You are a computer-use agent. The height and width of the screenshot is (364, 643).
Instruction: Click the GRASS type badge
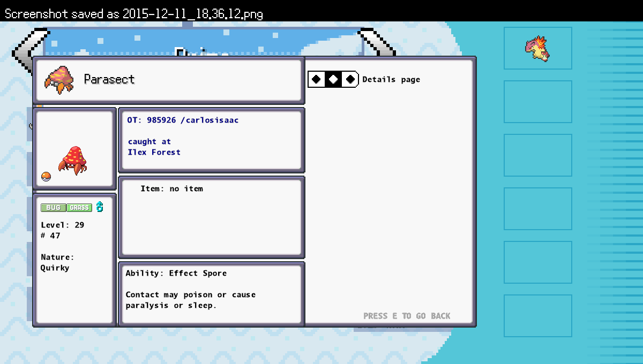pyautogui.click(x=79, y=208)
